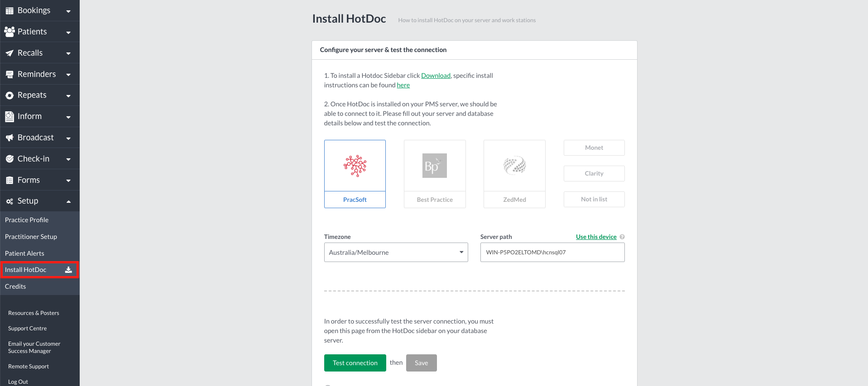Open the Support Centre link
The height and width of the screenshot is (386, 868).
[x=28, y=329]
